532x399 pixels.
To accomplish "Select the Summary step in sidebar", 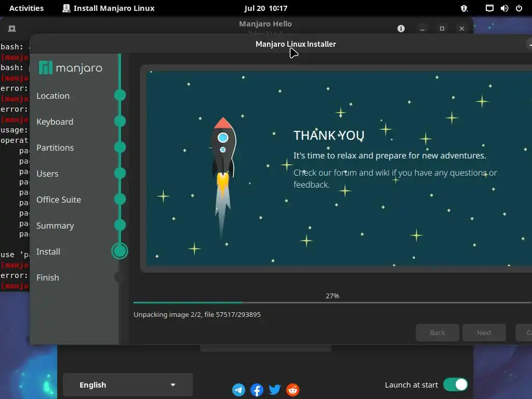I will (x=55, y=225).
